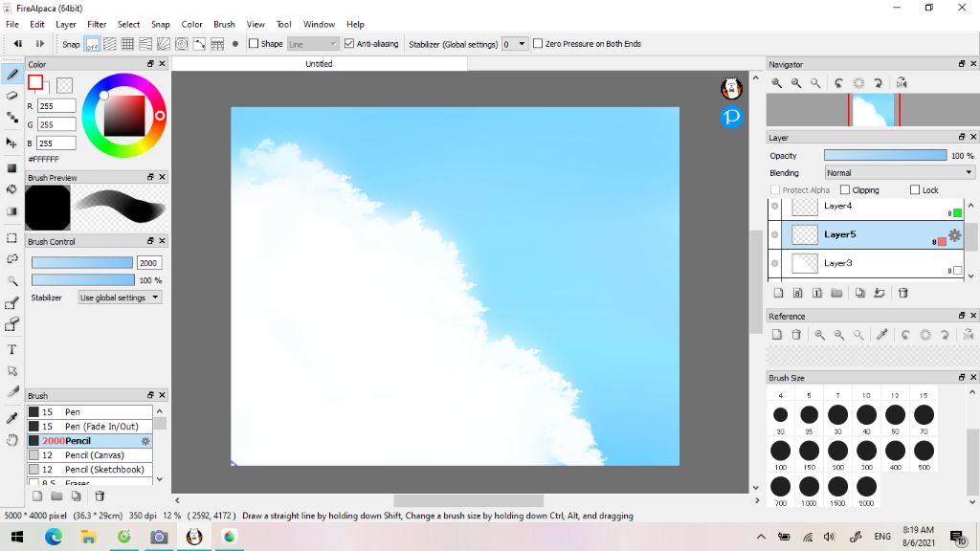Add a new layer in Layer panel
This screenshot has height=551, width=980.
tap(778, 293)
